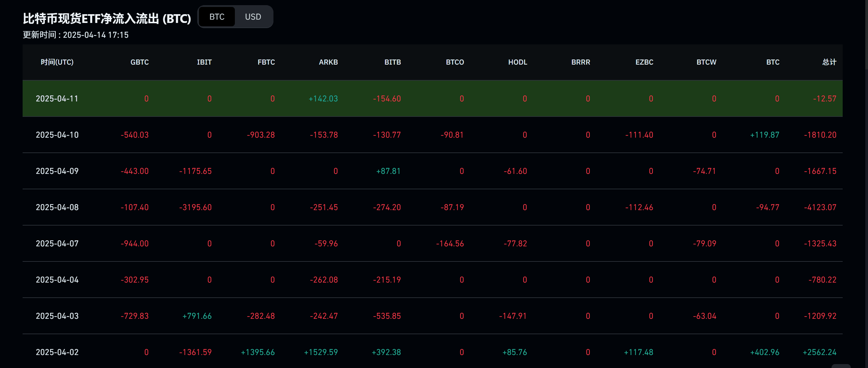Screen dimensions: 868x368
Task: Click the BTCW column header
Action: [x=706, y=62]
